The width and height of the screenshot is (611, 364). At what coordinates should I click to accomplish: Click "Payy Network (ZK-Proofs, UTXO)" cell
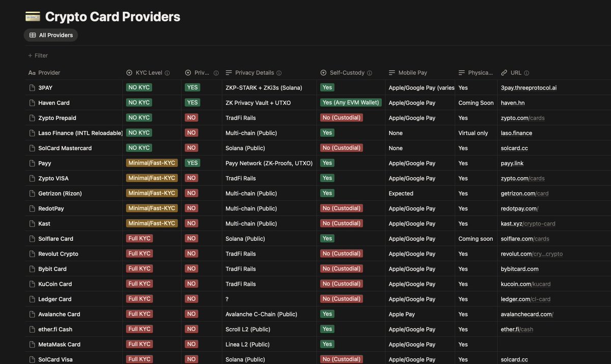pos(269,163)
